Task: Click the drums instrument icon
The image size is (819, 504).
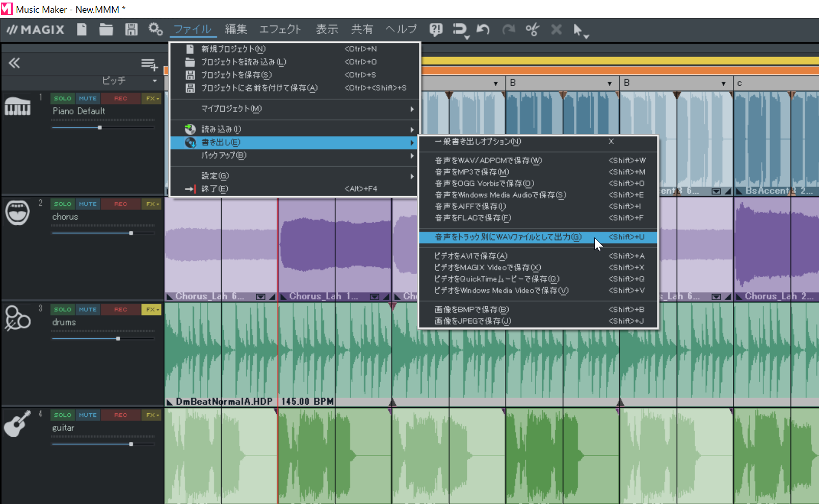Action: 17,318
